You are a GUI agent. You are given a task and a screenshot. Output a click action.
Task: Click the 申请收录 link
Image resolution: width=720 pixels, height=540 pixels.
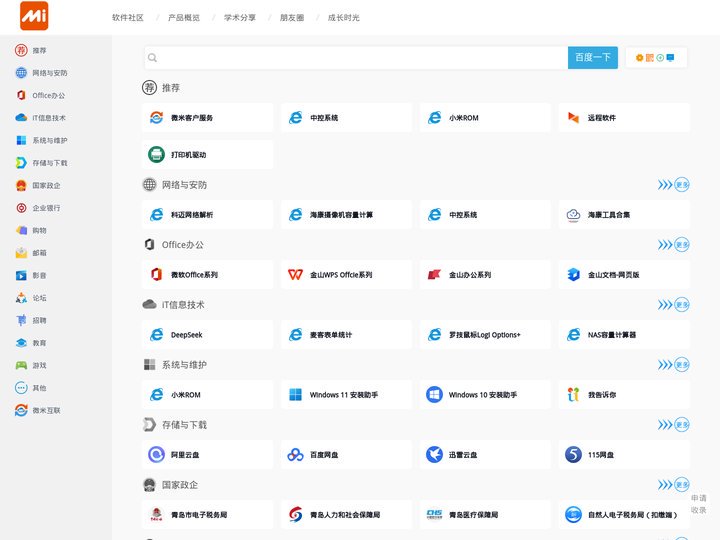click(x=698, y=504)
